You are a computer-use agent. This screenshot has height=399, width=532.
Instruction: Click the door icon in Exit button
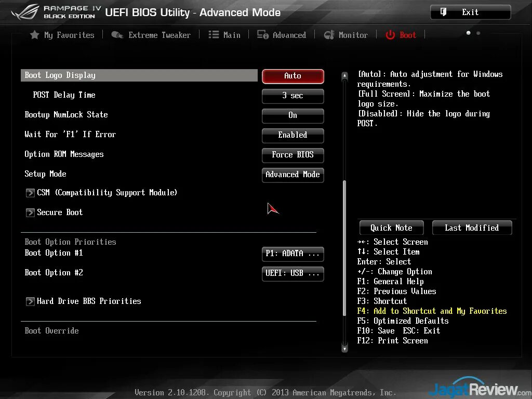click(x=443, y=12)
